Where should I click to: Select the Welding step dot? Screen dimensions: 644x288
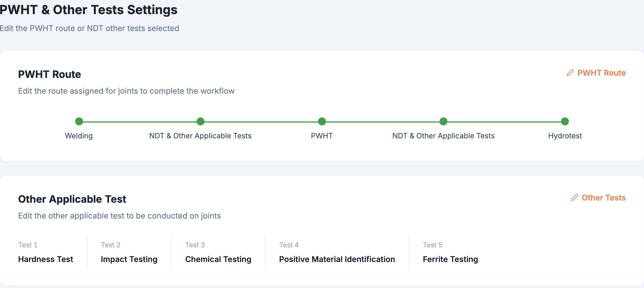tap(79, 121)
